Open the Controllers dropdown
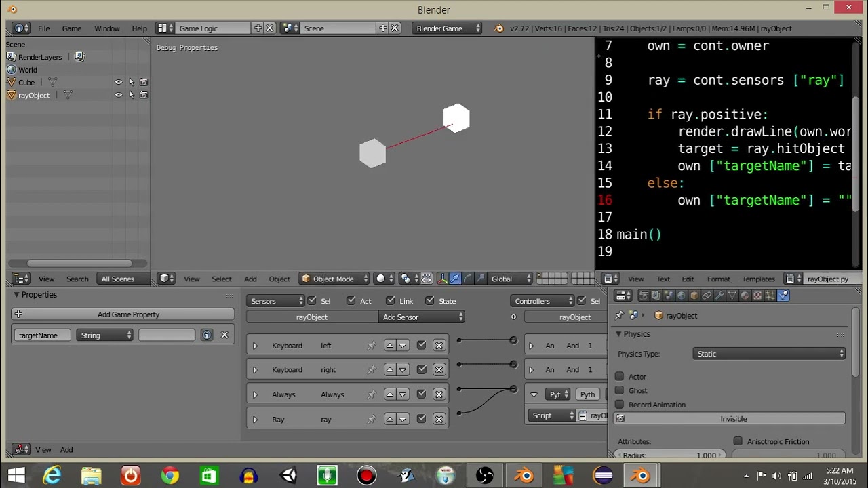Screen dimensions: 868x488 542,301
